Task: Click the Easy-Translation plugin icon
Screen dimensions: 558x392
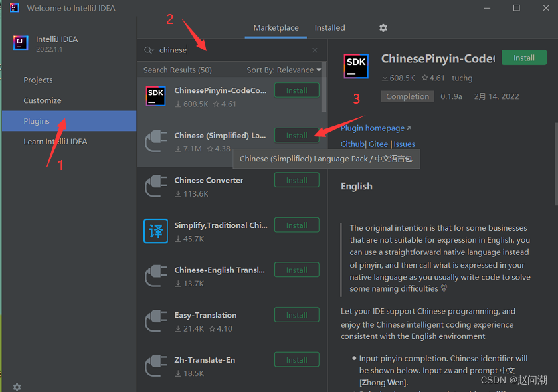Action: tap(155, 321)
